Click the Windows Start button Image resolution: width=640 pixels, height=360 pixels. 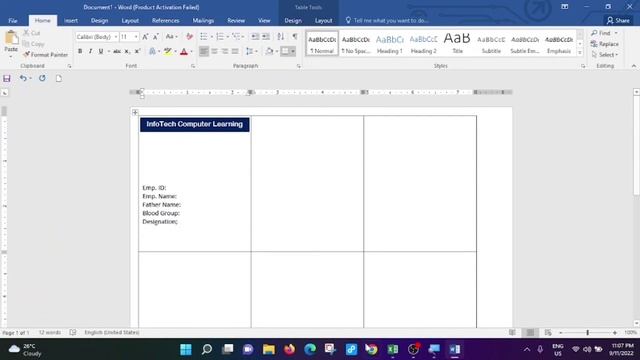[186, 349]
